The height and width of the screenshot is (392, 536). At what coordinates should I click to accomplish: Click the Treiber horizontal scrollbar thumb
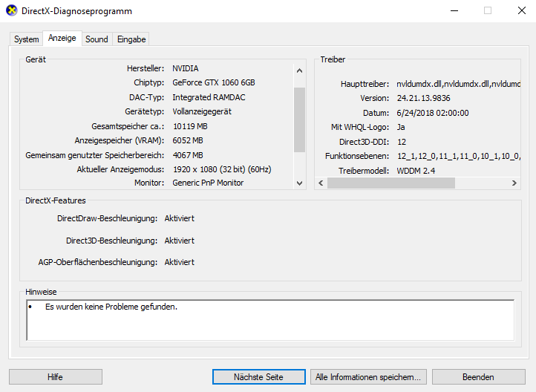[x=391, y=183]
